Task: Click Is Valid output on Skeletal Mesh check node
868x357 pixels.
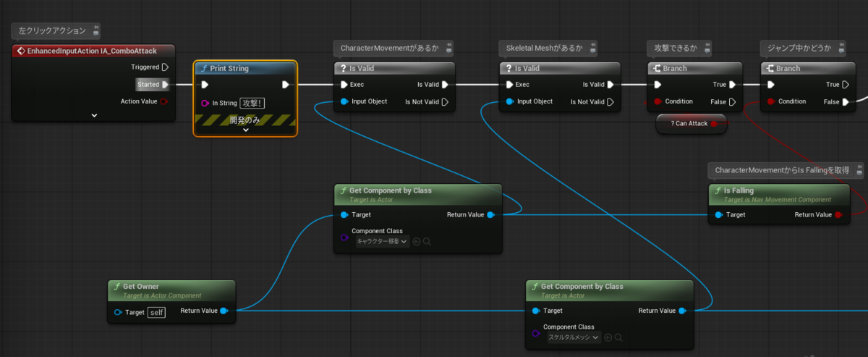Action: [610, 84]
